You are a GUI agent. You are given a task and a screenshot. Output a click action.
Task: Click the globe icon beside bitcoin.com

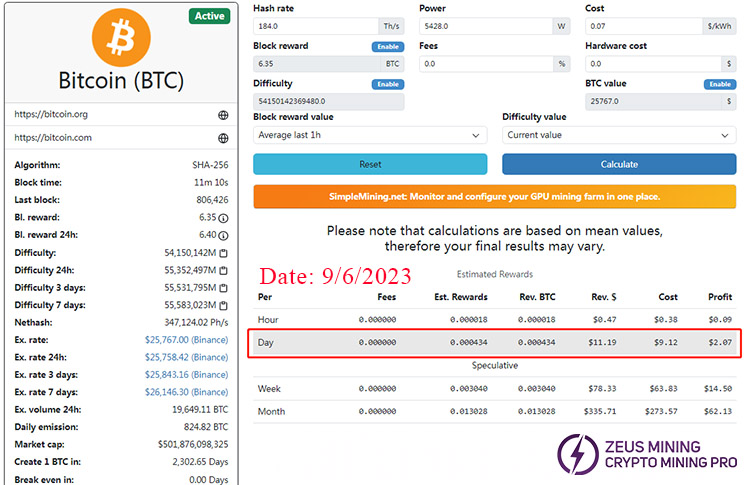223,139
